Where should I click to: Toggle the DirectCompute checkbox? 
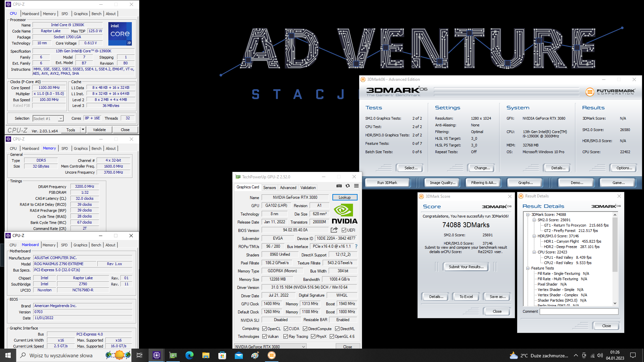click(305, 329)
